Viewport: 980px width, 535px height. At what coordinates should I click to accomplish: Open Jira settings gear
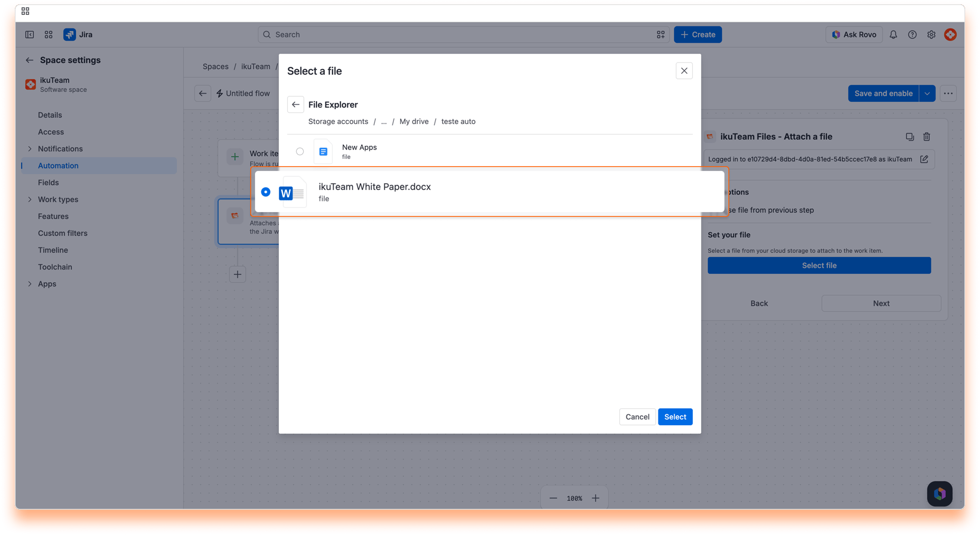[x=931, y=35]
